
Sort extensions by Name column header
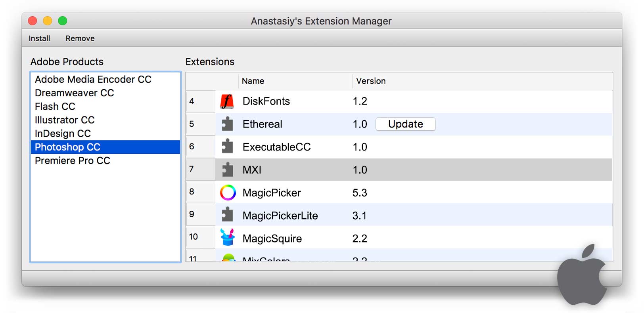pos(295,81)
